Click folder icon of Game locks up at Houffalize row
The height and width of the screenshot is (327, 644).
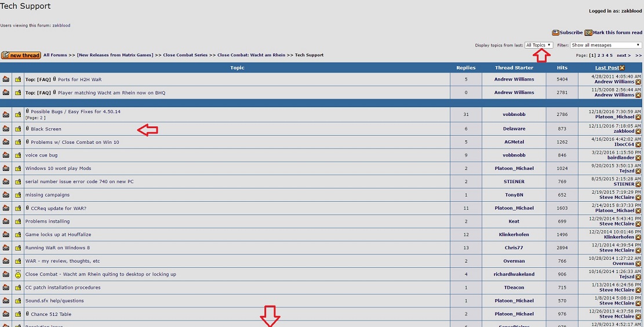click(x=6, y=234)
